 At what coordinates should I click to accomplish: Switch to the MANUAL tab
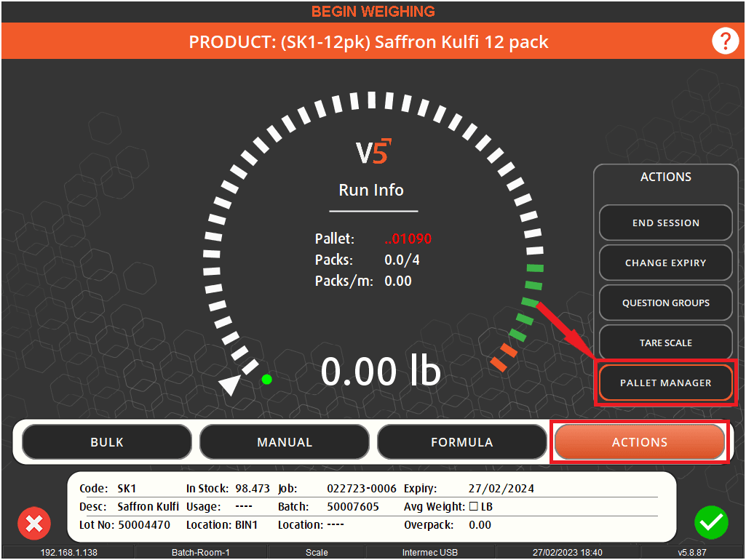(x=284, y=441)
